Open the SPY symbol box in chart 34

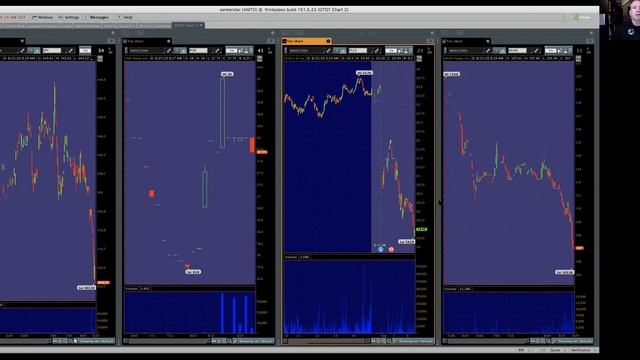coord(52,51)
